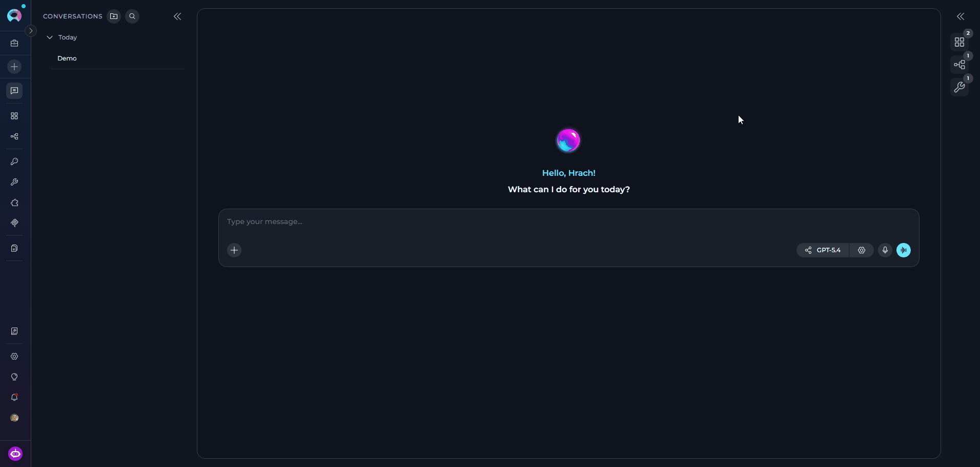Open the left sidebar grid apps icon
The width and height of the screenshot is (980, 467).
click(14, 116)
